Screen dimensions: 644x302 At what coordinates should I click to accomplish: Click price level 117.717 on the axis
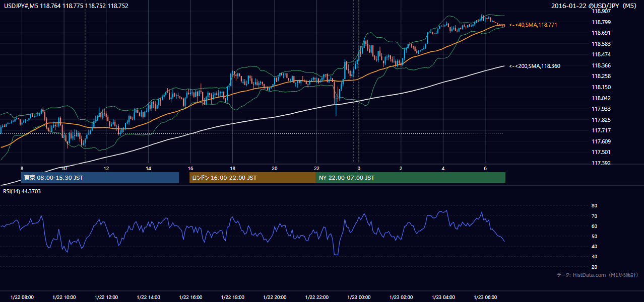pos(601,130)
